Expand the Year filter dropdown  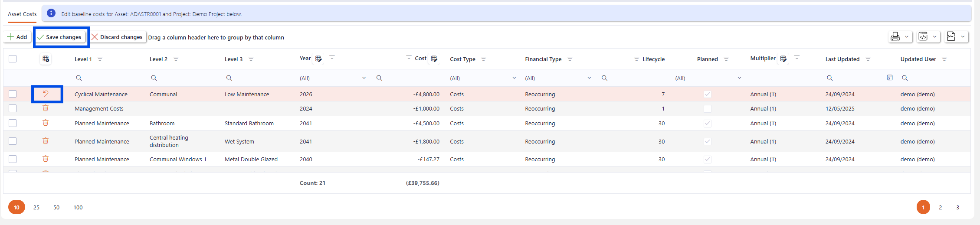coord(364,78)
